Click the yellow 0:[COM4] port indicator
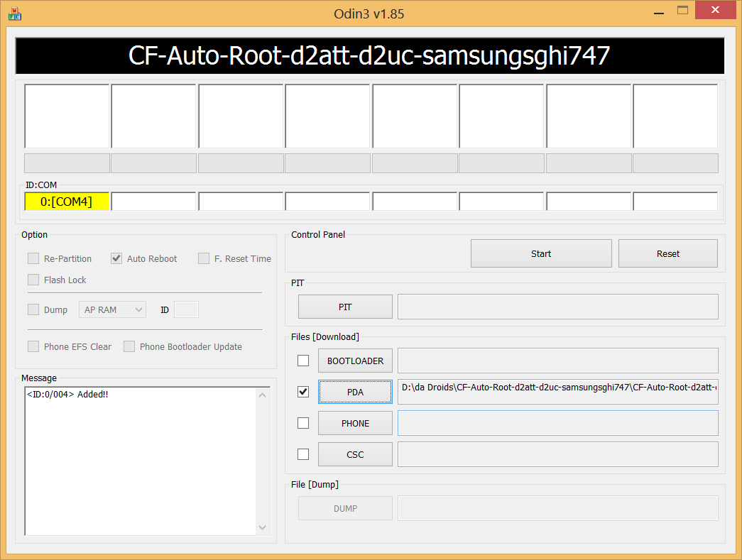Screen dimensions: 742x560 (x=67, y=201)
